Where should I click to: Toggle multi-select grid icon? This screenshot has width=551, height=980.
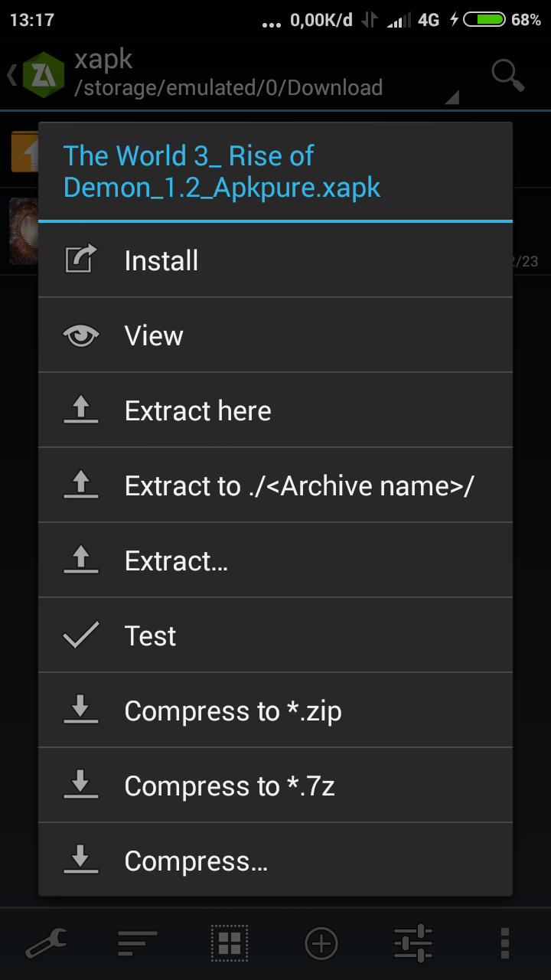pos(230,943)
